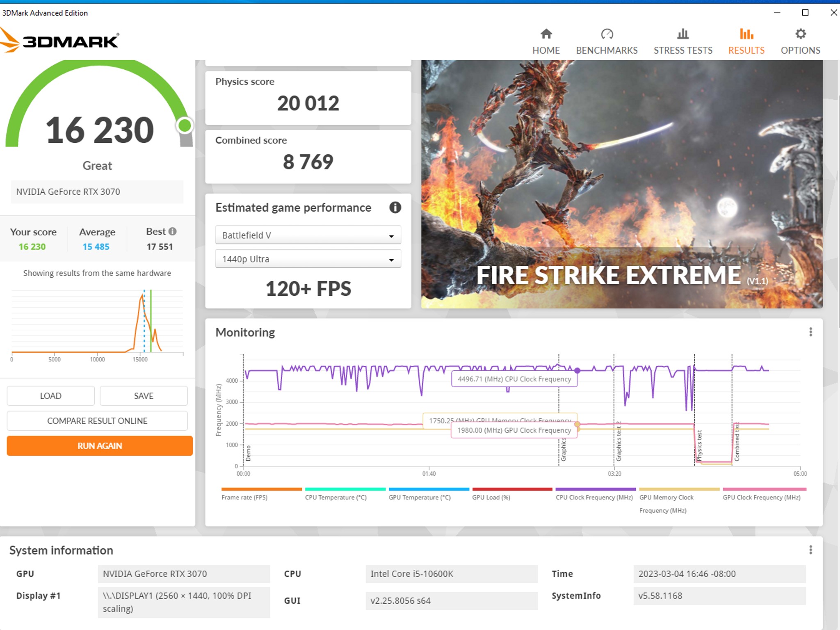Viewport: 840px width, 630px height.
Task: Click the orange Results bars icon
Action: (746, 34)
